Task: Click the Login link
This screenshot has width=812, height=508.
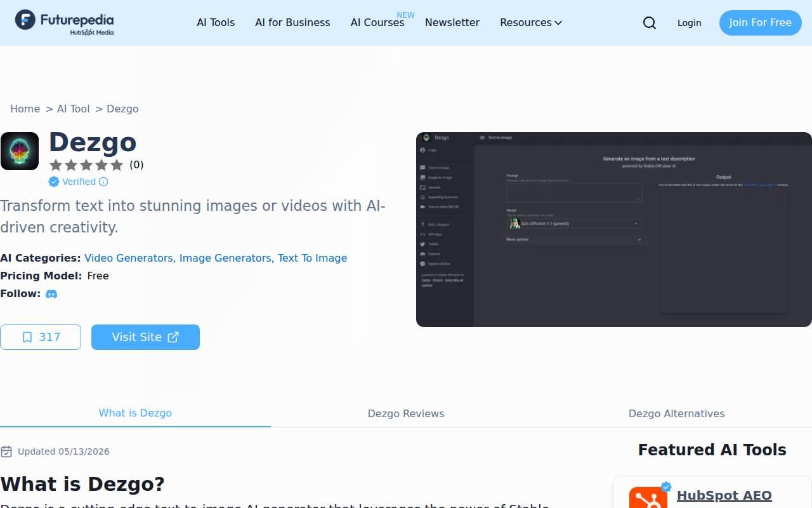Action: pos(689,23)
